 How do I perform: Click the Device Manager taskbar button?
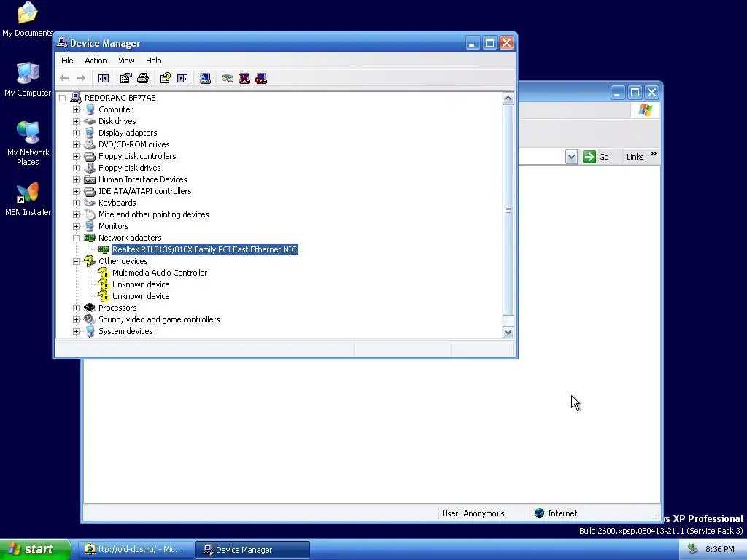click(252, 549)
